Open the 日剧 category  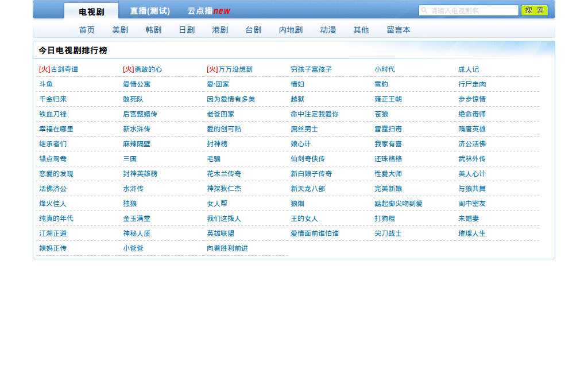click(x=187, y=30)
